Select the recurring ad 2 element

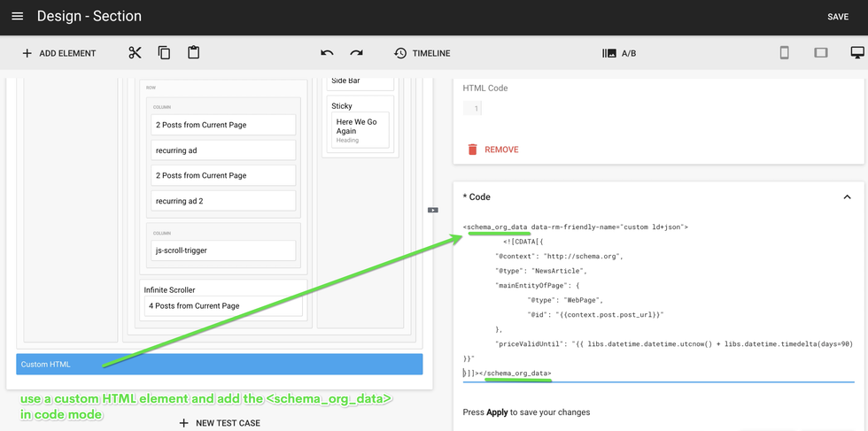(223, 201)
